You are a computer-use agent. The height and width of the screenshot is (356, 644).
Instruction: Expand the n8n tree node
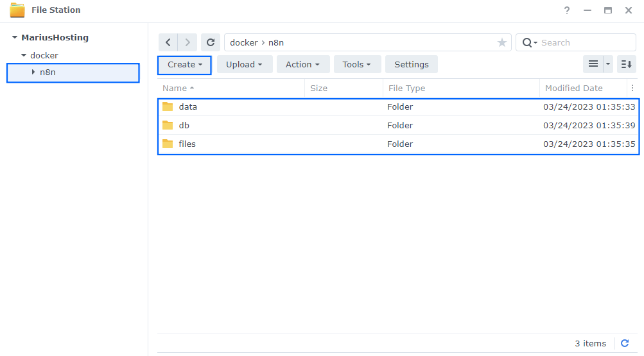pyautogui.click(x=33, y=72)
